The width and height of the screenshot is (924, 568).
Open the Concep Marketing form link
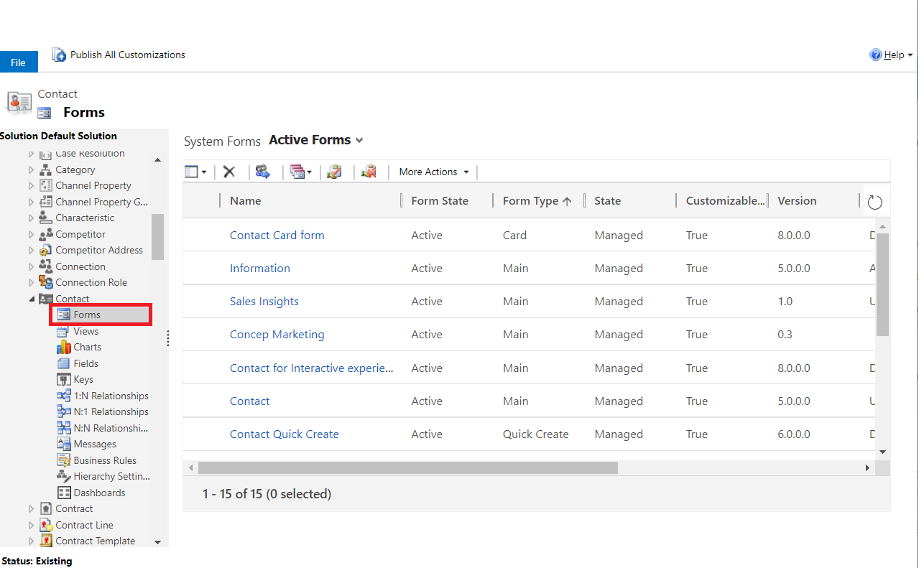277,334
